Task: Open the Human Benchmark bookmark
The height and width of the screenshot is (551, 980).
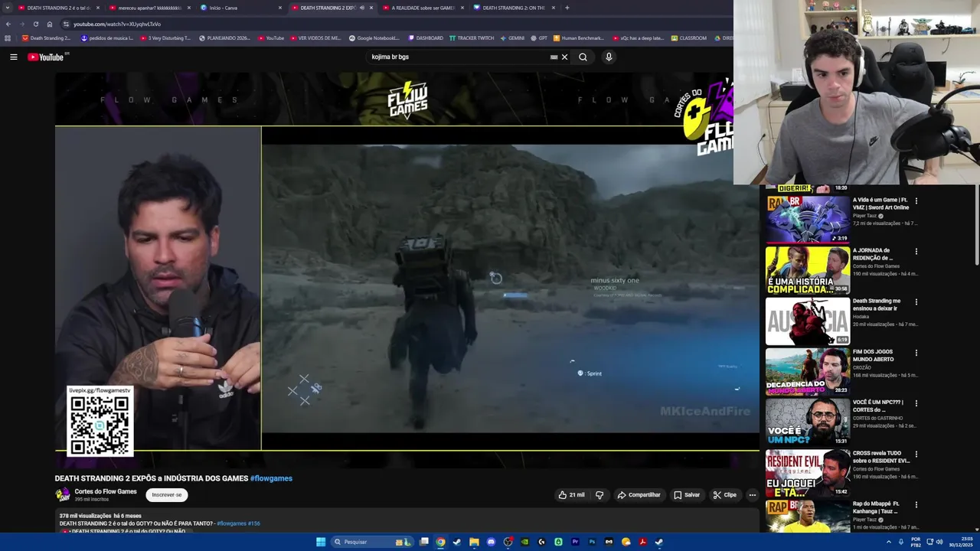Action: (578, 37)
